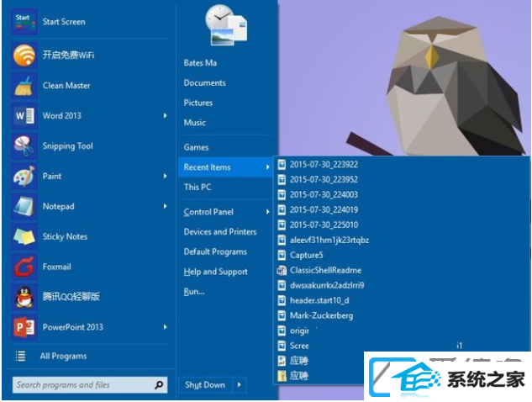Open Notepad icon

click(x=24, y=206)
